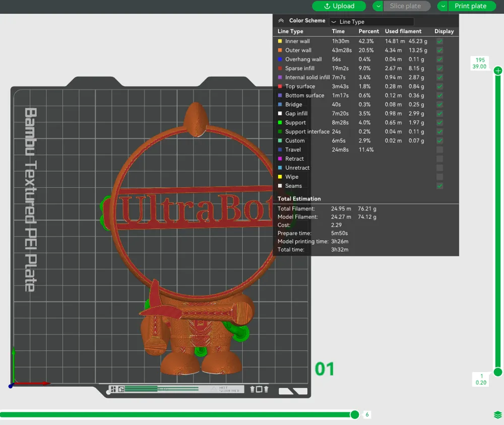Viewport: 504px width, 425px height.
Task: Toggle Bridge display checkbox
Action: tap(439, 104)
